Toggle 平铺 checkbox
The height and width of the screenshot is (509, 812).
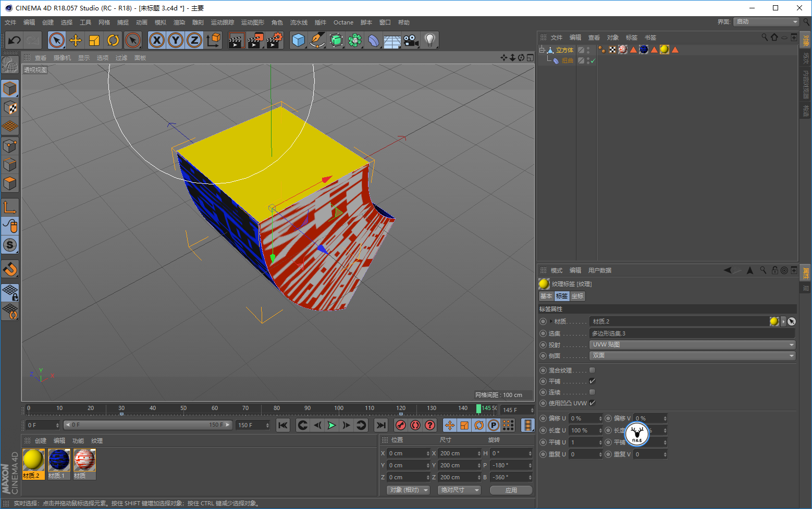[592, 381]
